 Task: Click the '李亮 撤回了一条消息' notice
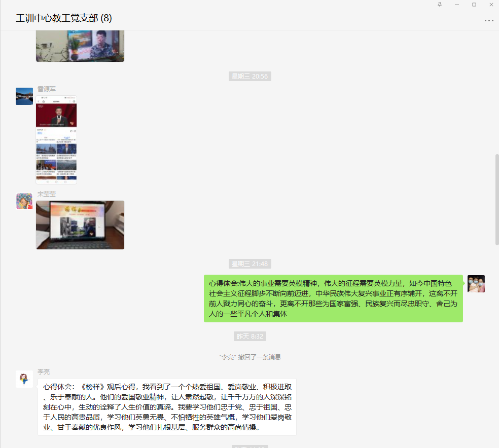click(249, 357)
